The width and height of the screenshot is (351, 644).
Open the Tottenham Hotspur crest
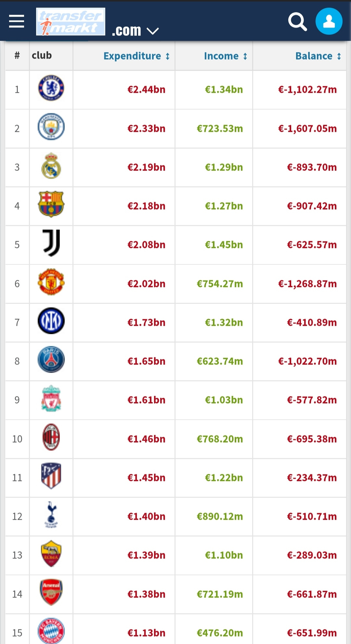click(51, 514)
